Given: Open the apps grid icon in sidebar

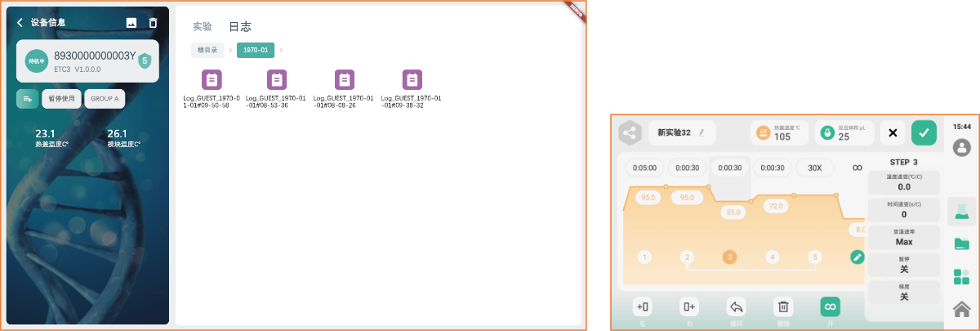Looking at the screenshot, I should point(961,276).
